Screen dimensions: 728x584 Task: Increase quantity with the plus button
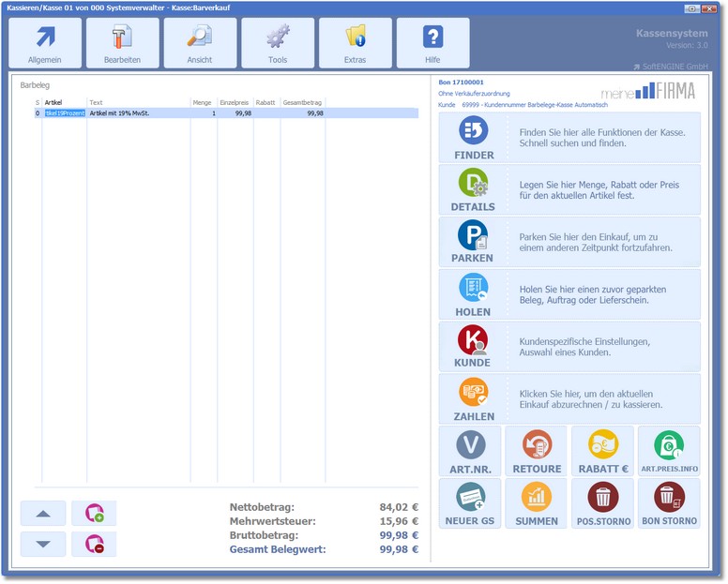94,513
